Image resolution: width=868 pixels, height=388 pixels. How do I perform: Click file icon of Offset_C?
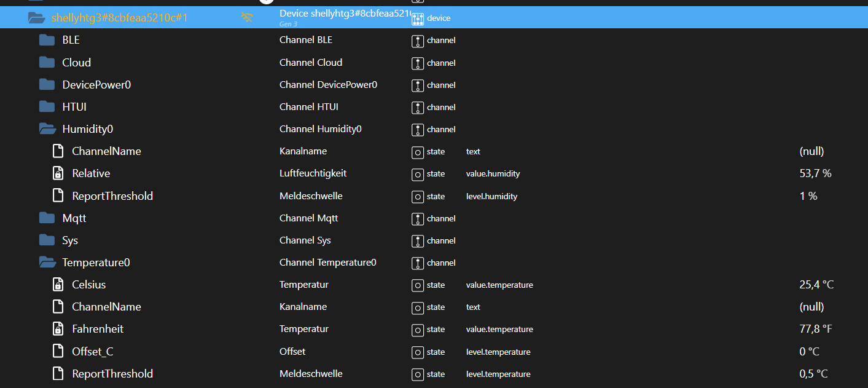(58, 351)
